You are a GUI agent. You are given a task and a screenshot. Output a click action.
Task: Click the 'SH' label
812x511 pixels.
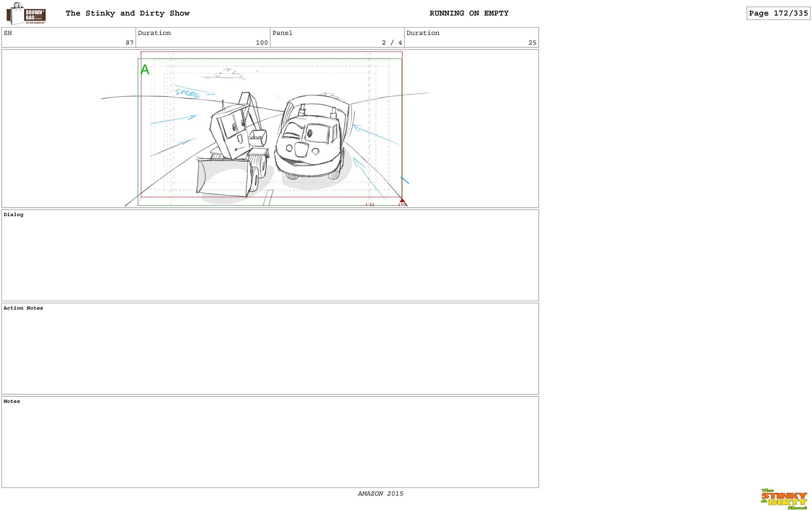8,33
